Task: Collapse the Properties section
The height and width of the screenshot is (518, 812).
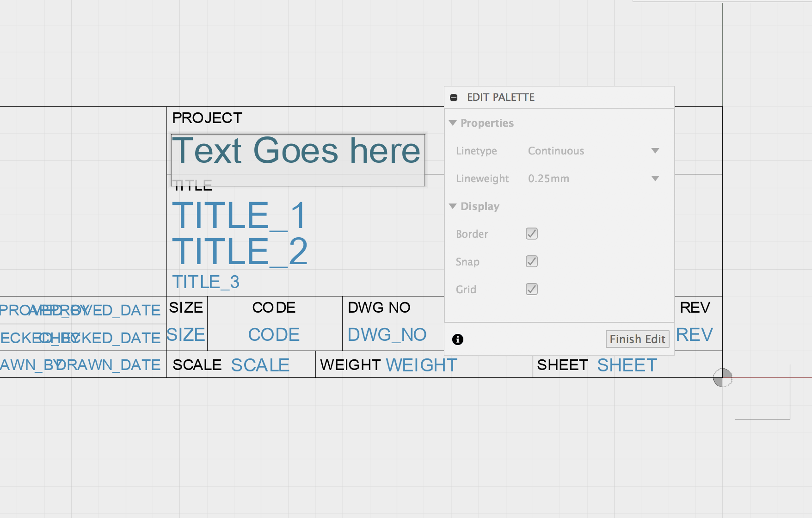Action: (x=453, y=123)
